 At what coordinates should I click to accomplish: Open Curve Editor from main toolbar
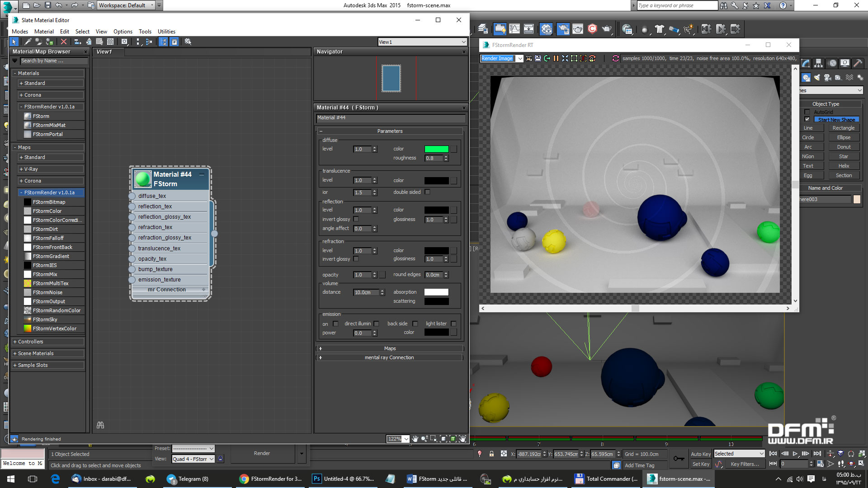[x=514, y=29]
